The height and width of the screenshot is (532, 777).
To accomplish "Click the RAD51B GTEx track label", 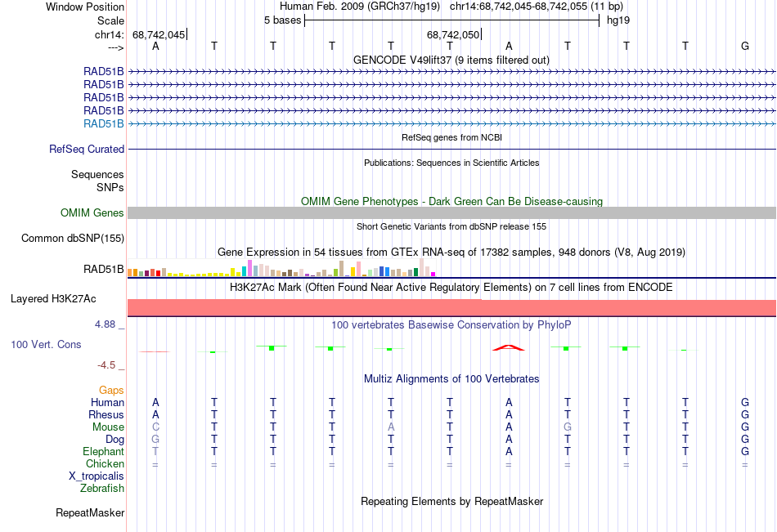I will (104, 270).
